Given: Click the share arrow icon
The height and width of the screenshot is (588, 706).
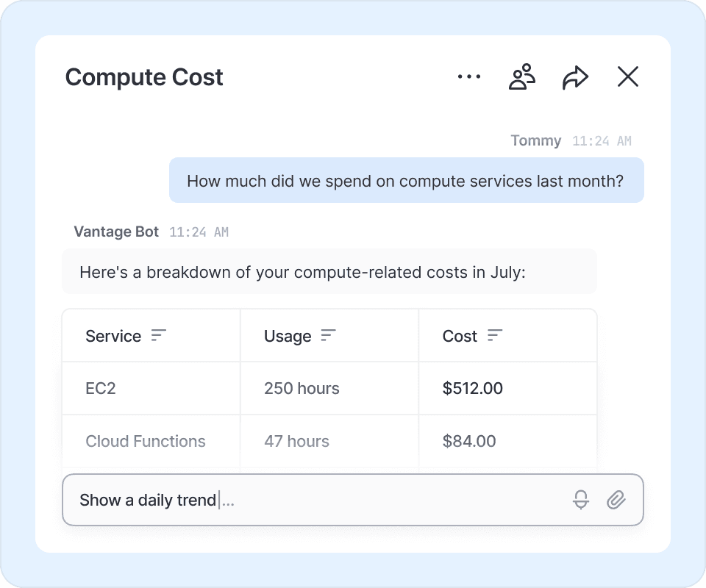Looking at the screenshot, I should (x=575, y=76).
